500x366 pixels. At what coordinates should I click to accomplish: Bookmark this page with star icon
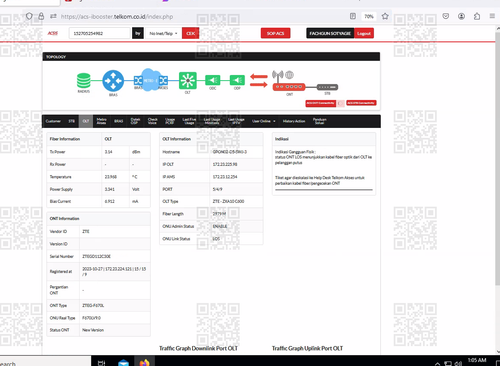pyautogui.click(x=385, y=16)
